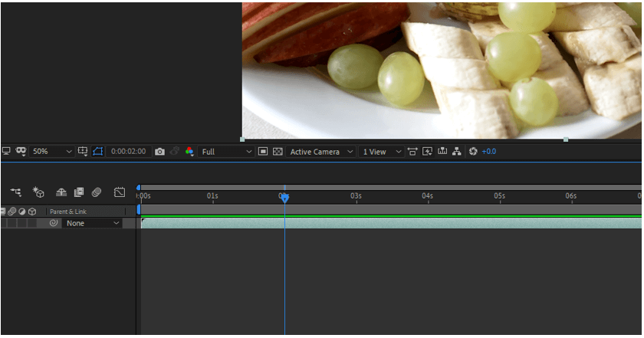The height and width of the screenshot is (338, 644).
Task: Toggle the Fast Previews transparency grid icon
Action: [x=278, y=152]
